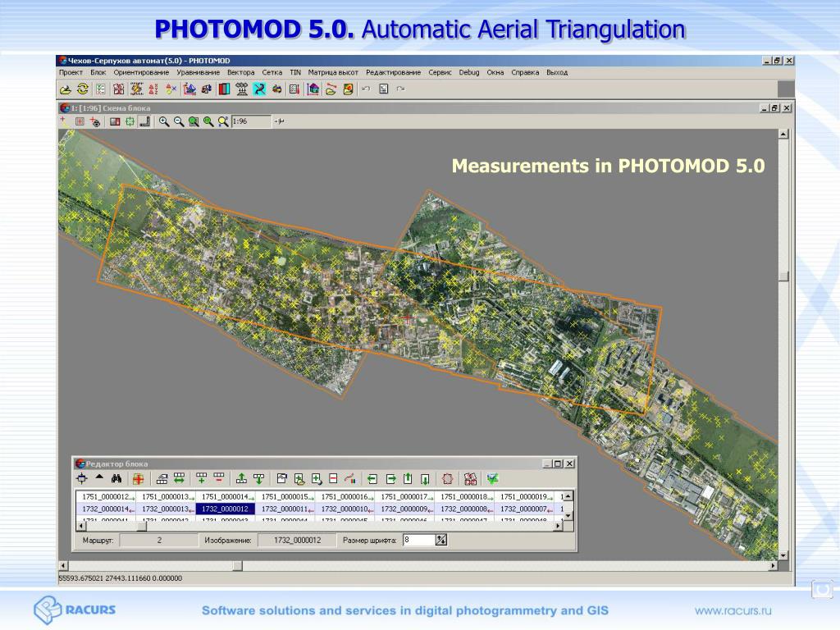
Task: Click the green down arrow in square icon
Action: (425, 479)
